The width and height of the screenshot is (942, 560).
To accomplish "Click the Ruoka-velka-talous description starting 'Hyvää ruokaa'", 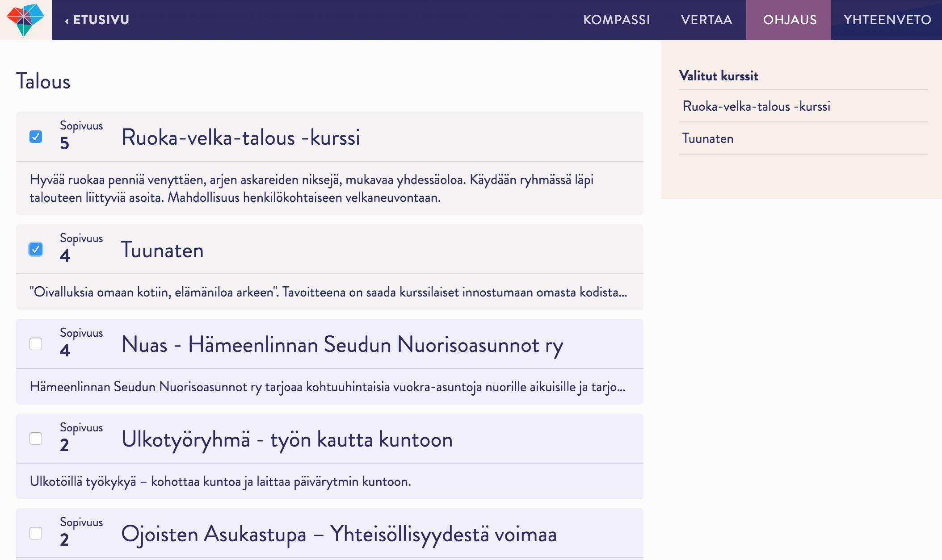I will (x=311, y=188).
